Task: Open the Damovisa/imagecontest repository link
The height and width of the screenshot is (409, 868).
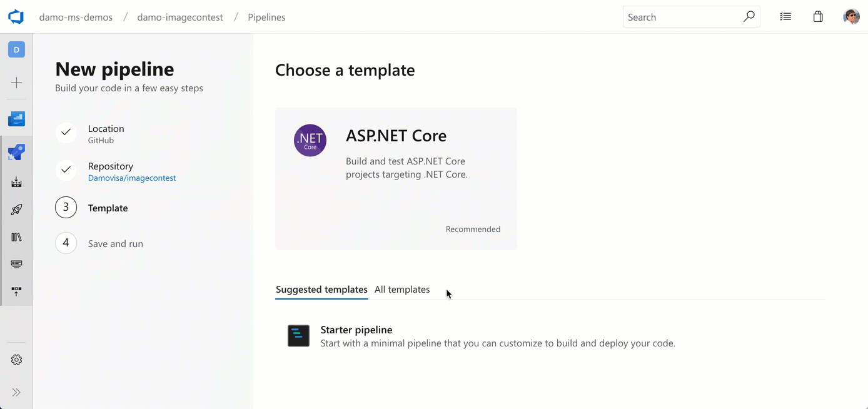Action: coord(132,178)
